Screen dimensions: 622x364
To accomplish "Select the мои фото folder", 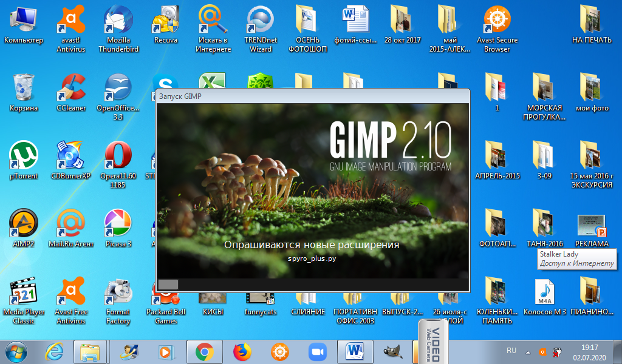I will (592, 92).
